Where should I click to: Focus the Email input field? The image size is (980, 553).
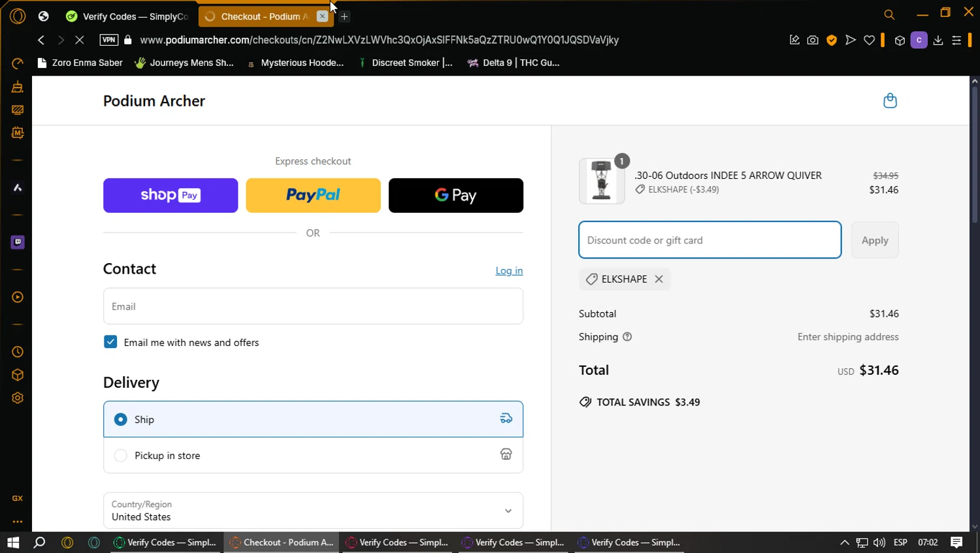(313, 306)
